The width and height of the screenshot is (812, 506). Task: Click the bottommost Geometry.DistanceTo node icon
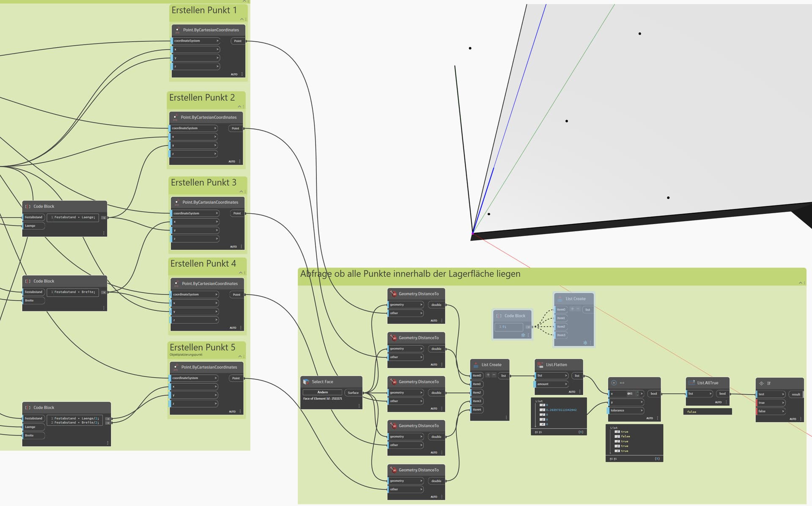point(393,470)
